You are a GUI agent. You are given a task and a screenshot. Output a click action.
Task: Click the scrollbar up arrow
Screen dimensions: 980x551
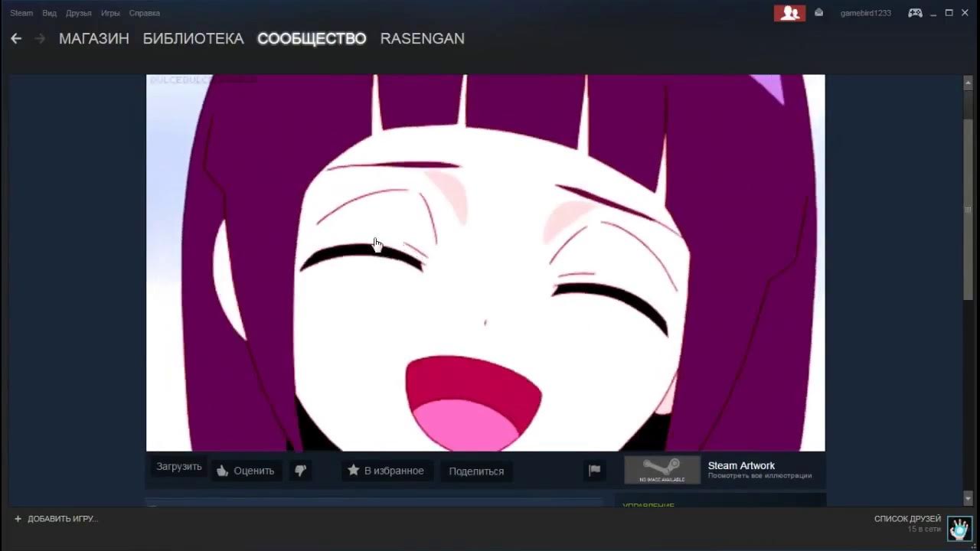point(968,82)
